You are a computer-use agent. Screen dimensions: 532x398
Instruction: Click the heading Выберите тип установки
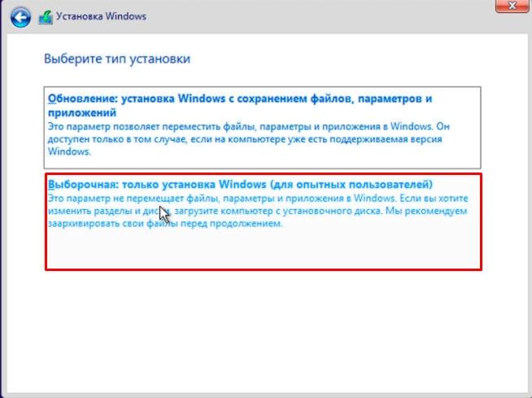click(x=117, y=59)
